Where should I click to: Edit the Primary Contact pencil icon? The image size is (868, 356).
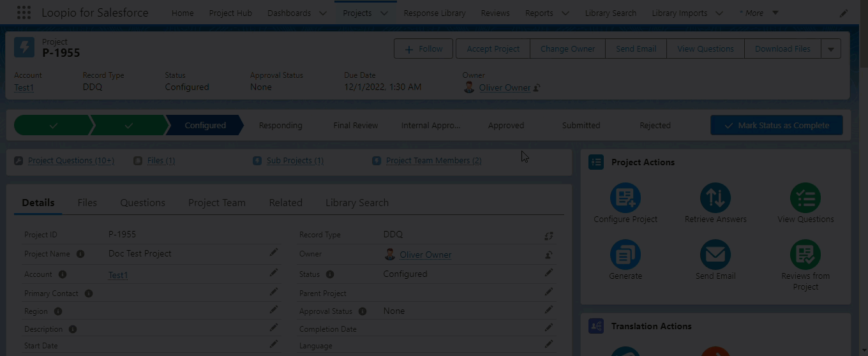274,292
